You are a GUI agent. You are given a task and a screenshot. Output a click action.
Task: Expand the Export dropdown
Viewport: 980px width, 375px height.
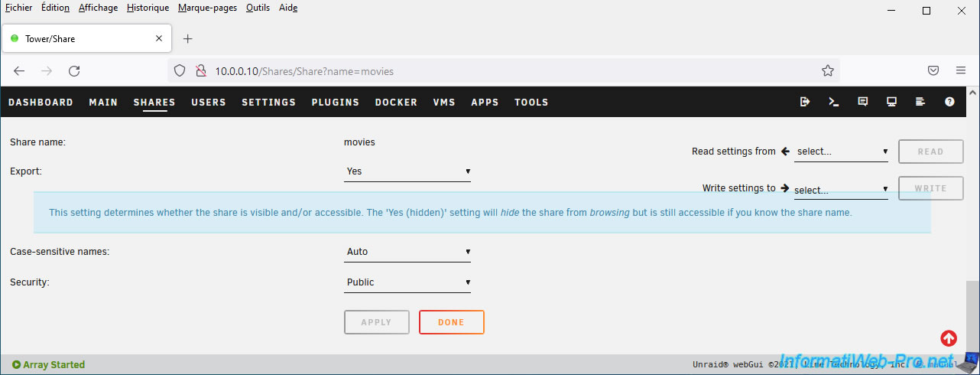[407, 171]
